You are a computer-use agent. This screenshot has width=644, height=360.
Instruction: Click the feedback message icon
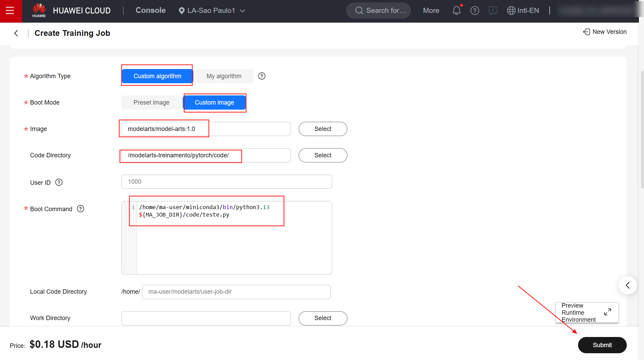point(493,11)
